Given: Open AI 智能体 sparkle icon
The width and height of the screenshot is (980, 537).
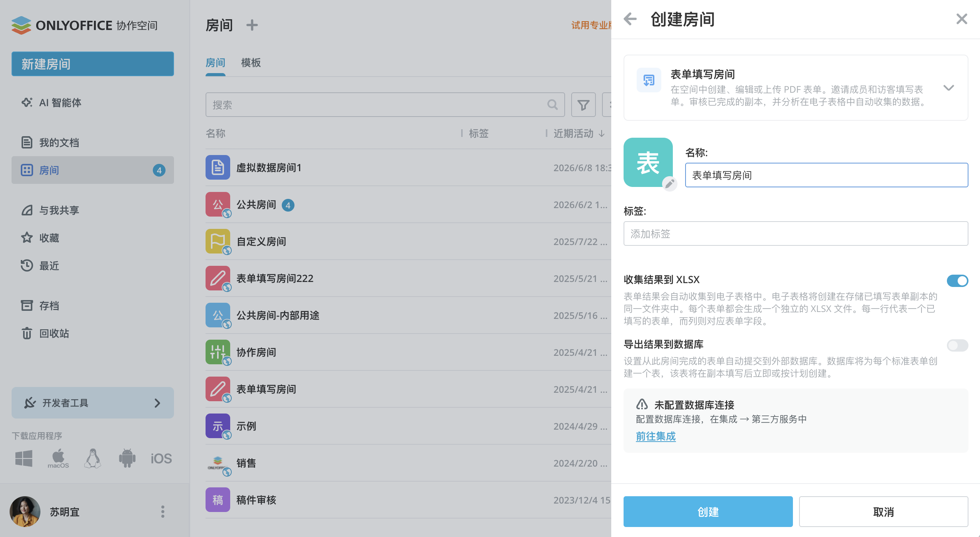Looking at the screenshot, I should tap(27, 102).
